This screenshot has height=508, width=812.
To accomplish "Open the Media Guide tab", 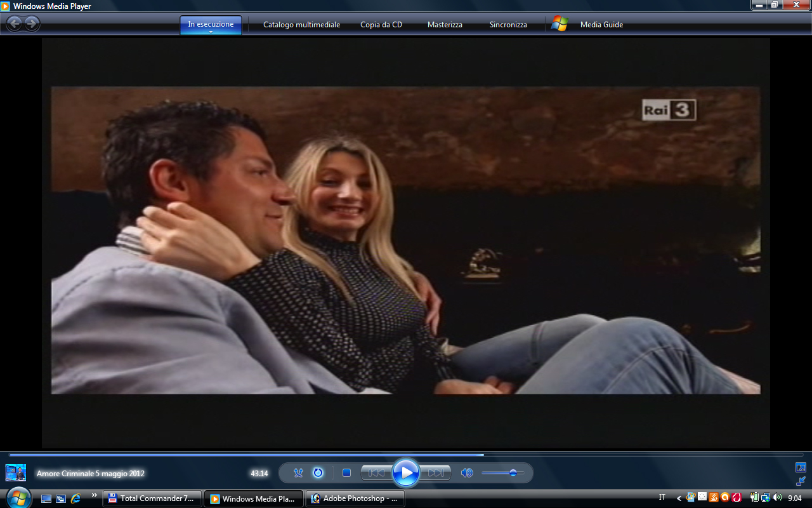I will [601, 25].
